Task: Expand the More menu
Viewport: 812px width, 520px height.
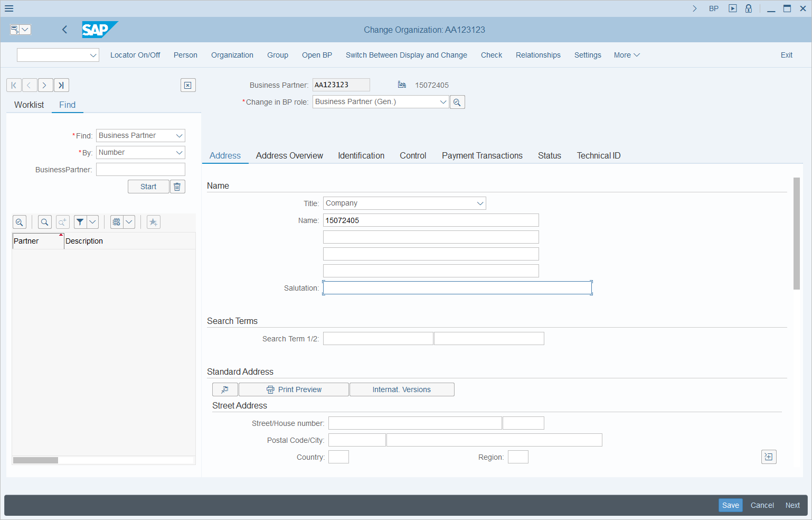Action: (x=626, y=55)
